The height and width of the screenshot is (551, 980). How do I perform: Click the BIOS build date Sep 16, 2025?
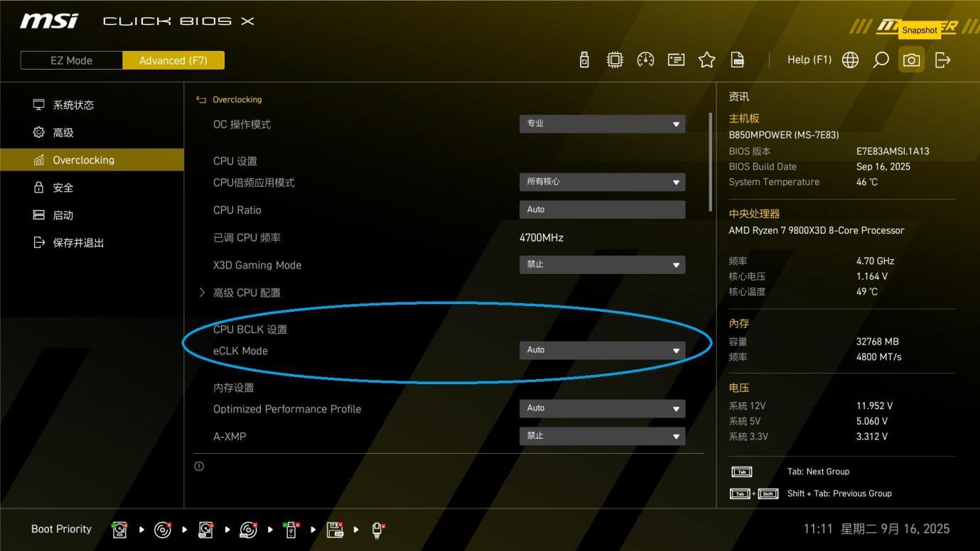[883, 167]
